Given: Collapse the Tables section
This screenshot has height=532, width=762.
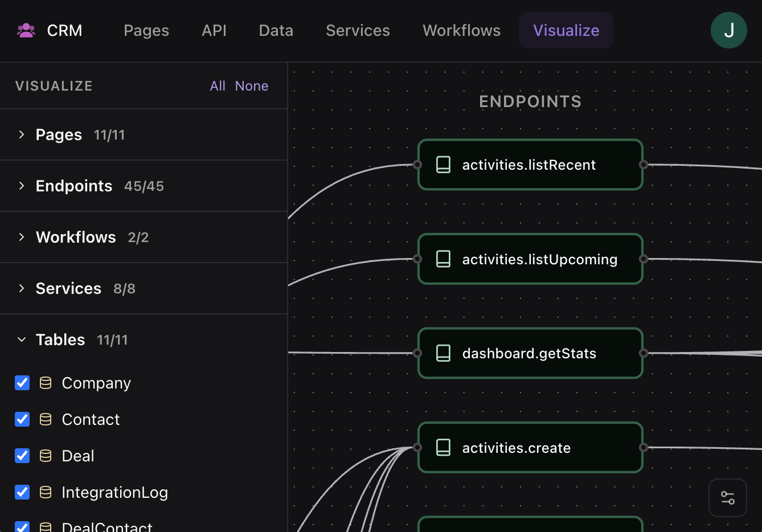Looking at the screenshot, I should [22, 339].
